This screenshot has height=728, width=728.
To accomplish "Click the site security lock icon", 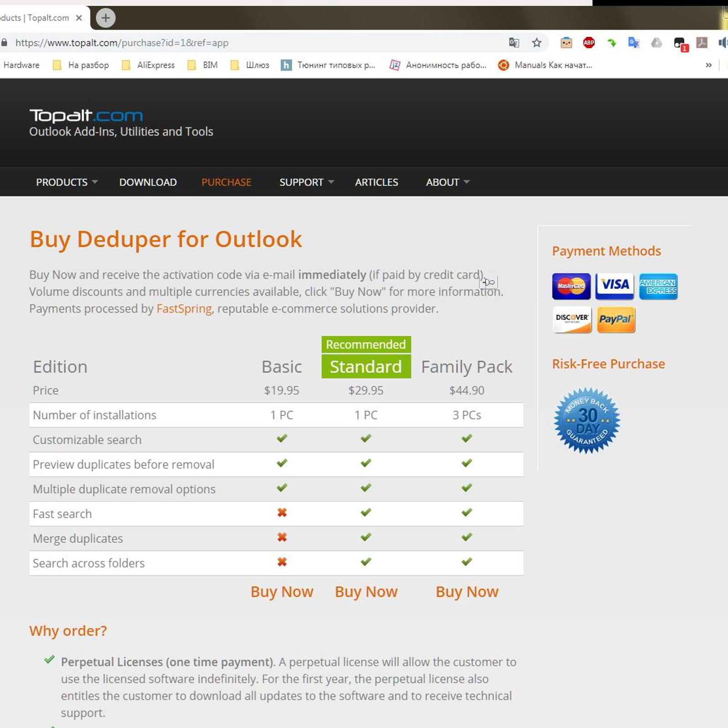I will pos(5,43).
